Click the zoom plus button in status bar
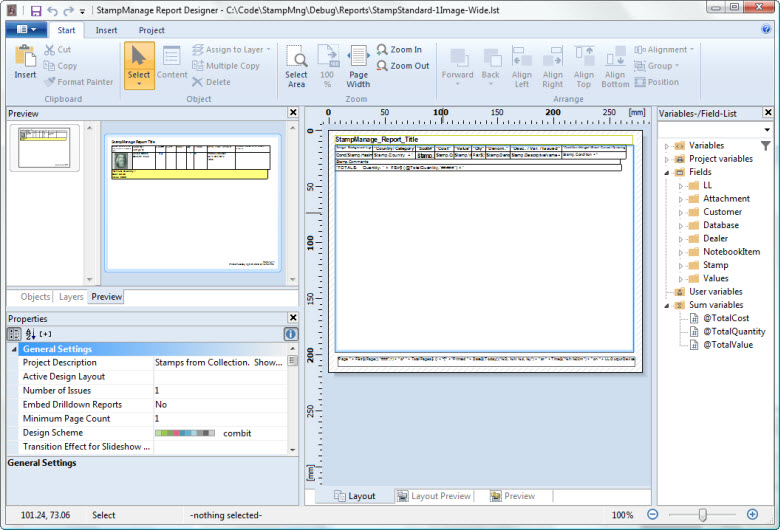 click(x=753, y=515)
